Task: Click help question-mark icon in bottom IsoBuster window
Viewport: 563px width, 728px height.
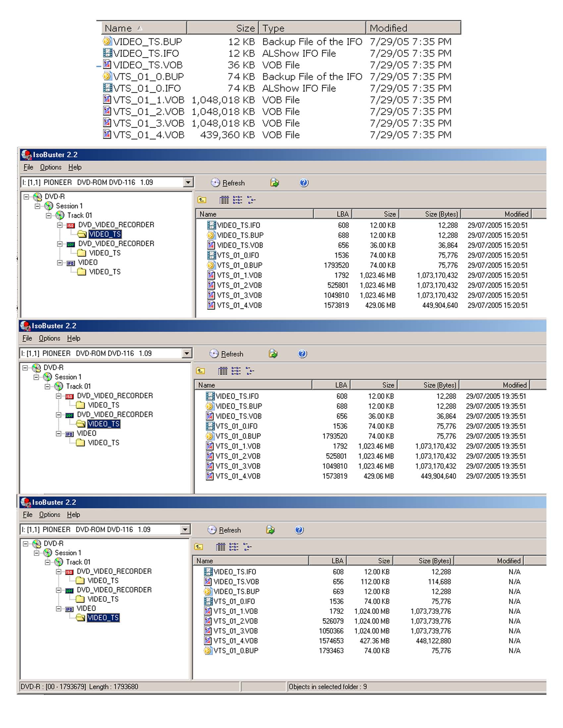Action: coord(299,530)
